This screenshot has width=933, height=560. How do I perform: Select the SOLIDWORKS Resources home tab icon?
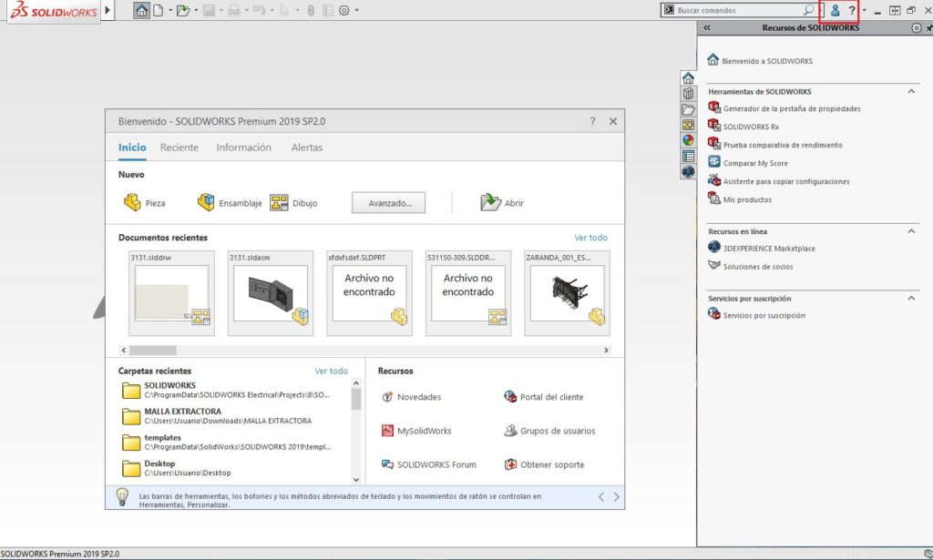coord(689,78)
